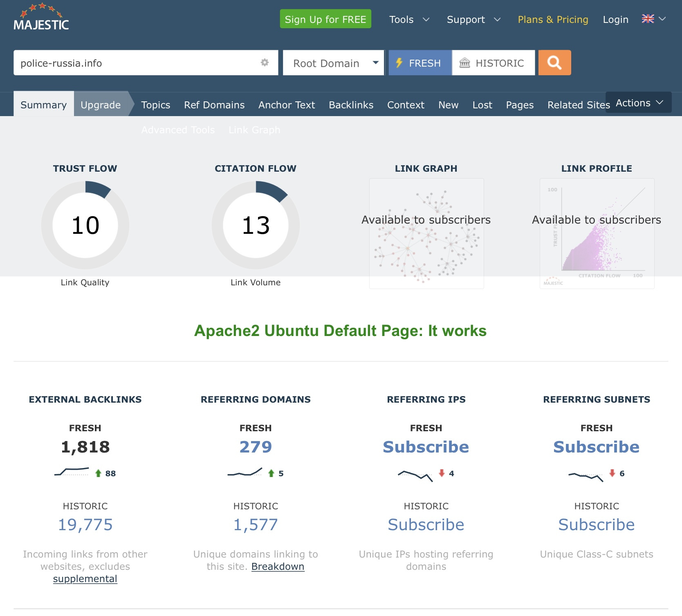Click fresh referring domains count 279
Image resolution: width=682 pixels, height=616 pixels.
point(256,447)
